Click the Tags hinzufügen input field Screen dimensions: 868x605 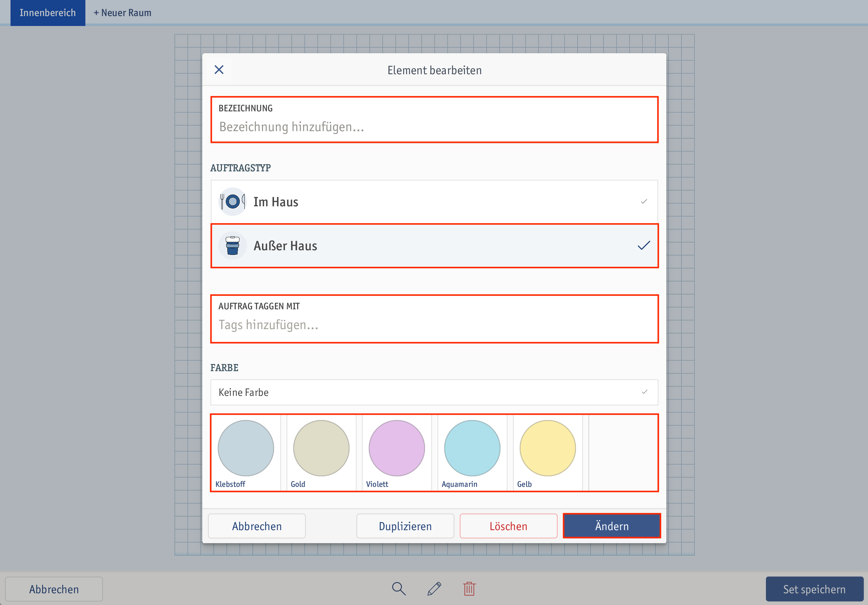(434, 319)
